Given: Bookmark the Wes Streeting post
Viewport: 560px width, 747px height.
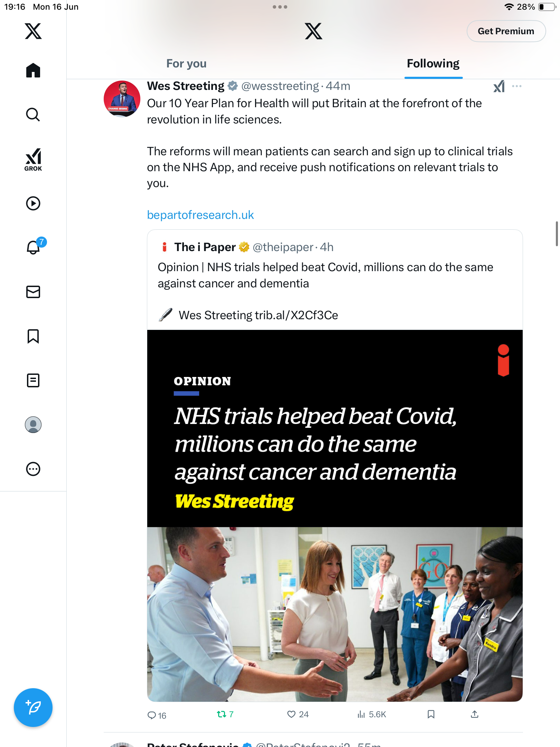Looking at the screenshot, I should (x=431, y=714).
